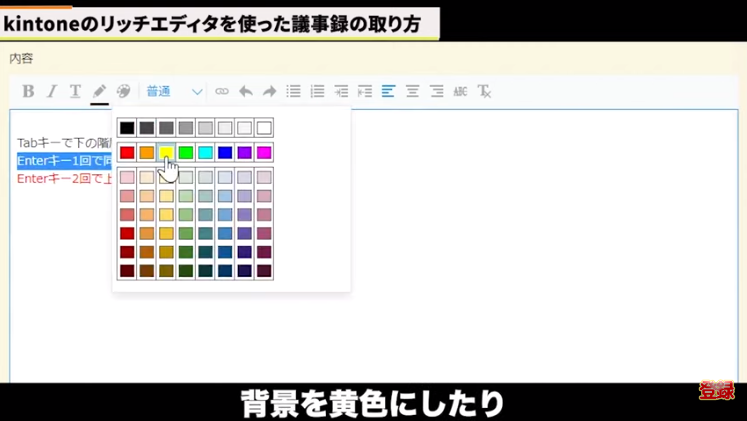Pick the darkest brown-orange swatch in bottom row
The width and height of the screenshot is (747, 421).
coord(147,271)
